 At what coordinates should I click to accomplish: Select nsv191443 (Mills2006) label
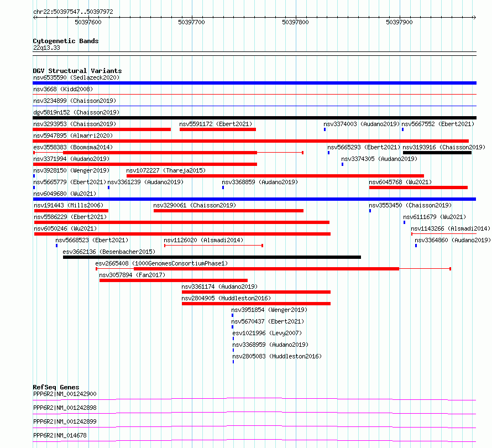pos(69,205)
